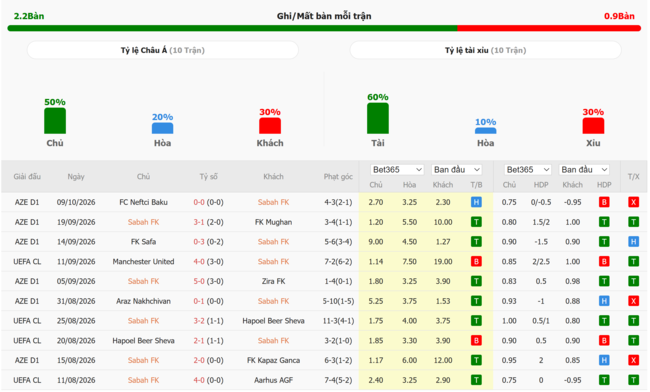Click Hapoel Beer Sheva in 25/08/2026 row

pyautogui.click(x=273, y=321)
